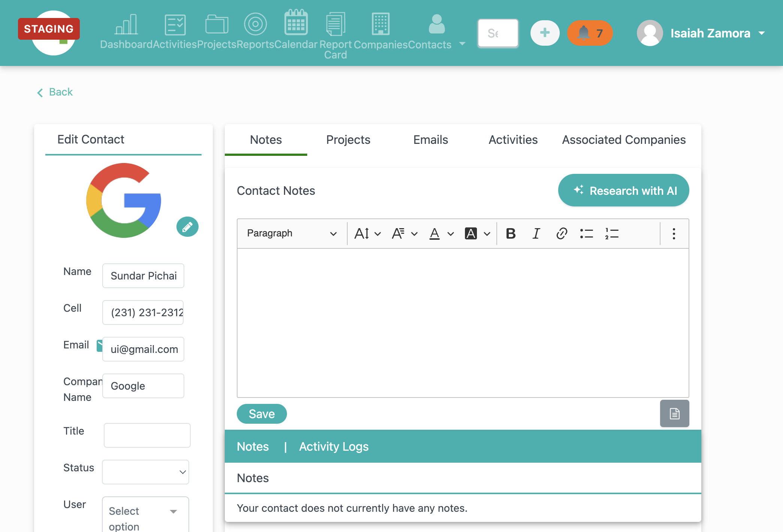Click the Company Name field Google
The width and height of the screenshot is (783, 532).
point(143,386)
